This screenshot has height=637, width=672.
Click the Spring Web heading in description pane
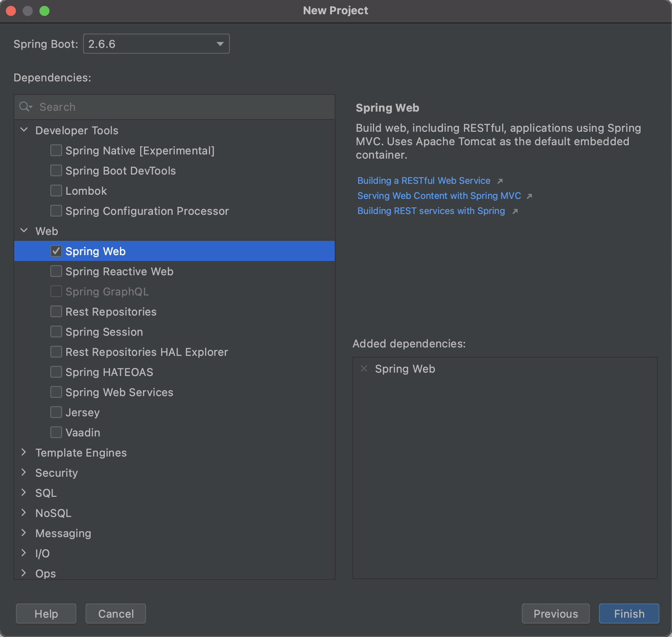coord(387,108)
